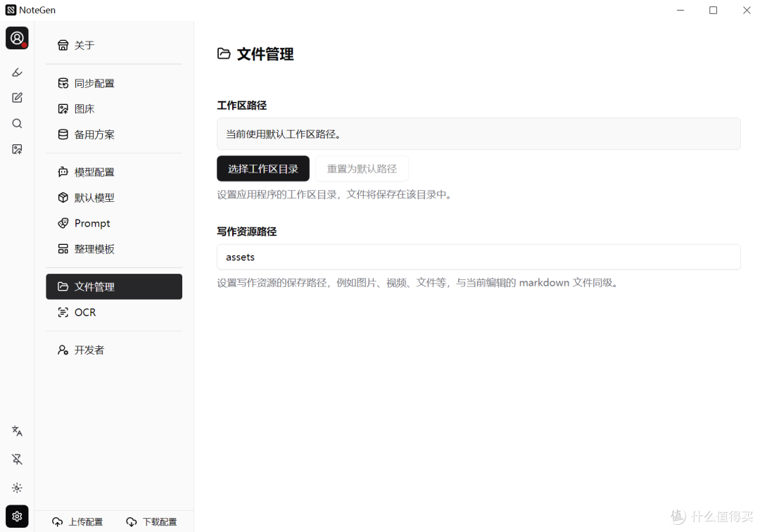Click 上传配置 at the bottom bar
The width and height of the screenshot is (760, 532).
pyautogui.click(x=77, y=521)
